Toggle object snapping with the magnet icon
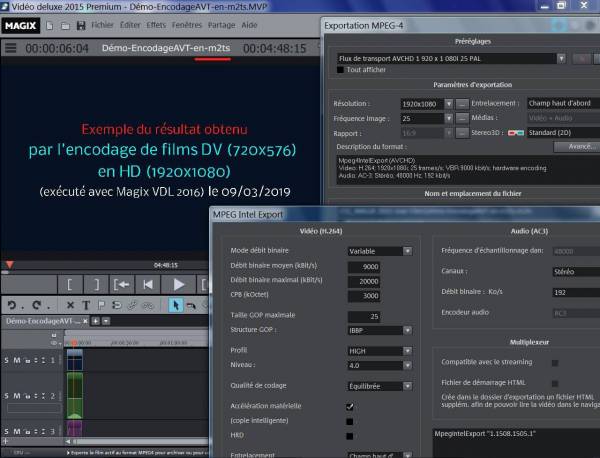 tap(116, 305)
